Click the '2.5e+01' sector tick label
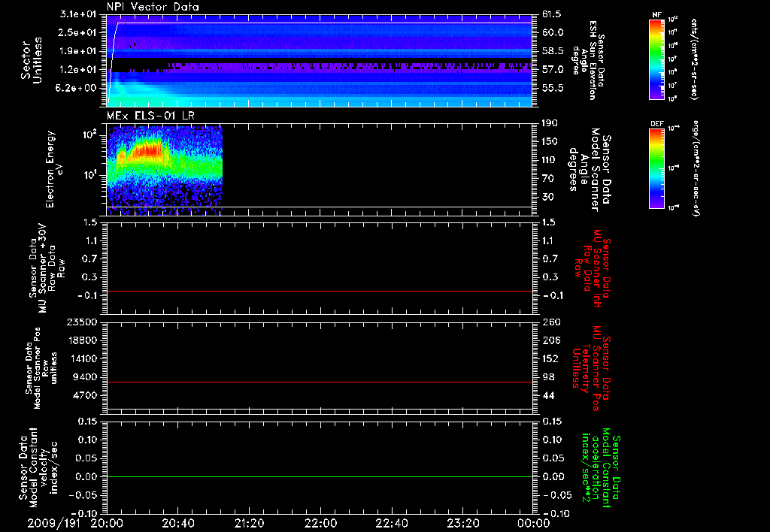 point(78,32)
